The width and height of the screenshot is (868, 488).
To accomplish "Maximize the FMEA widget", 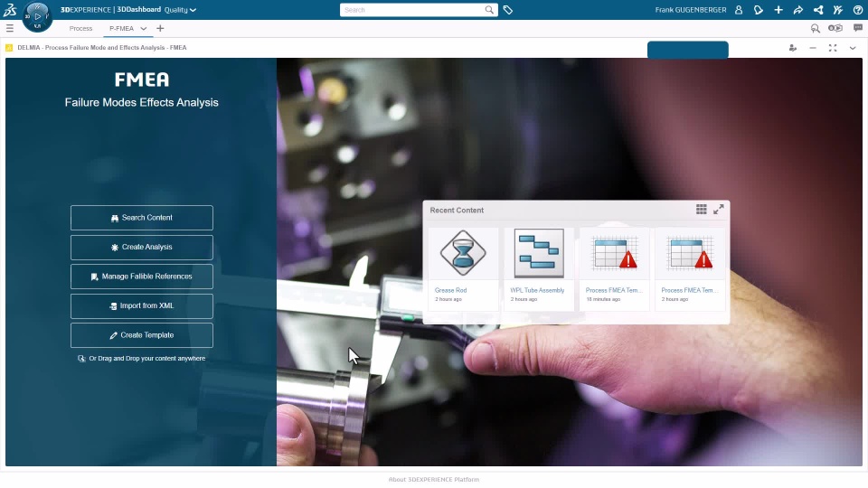I will (x=833, y=48).
